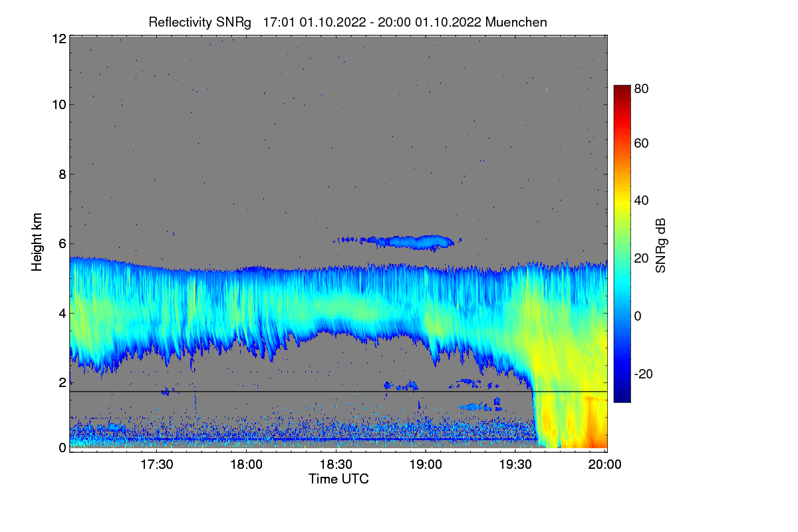The image size is (798, 532).
Task: Click the 20:00 time tick label
Action: [x=606, y=464]
